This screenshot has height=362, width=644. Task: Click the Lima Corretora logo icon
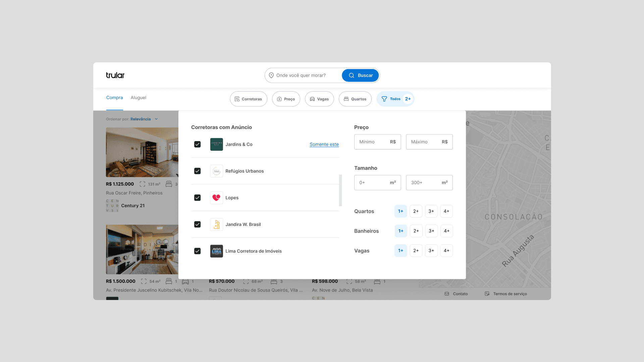click(216, 251)
